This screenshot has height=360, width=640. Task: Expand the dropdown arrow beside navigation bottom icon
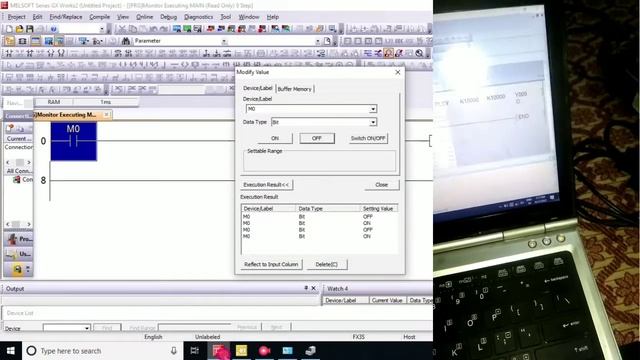[x=28, y=269]
